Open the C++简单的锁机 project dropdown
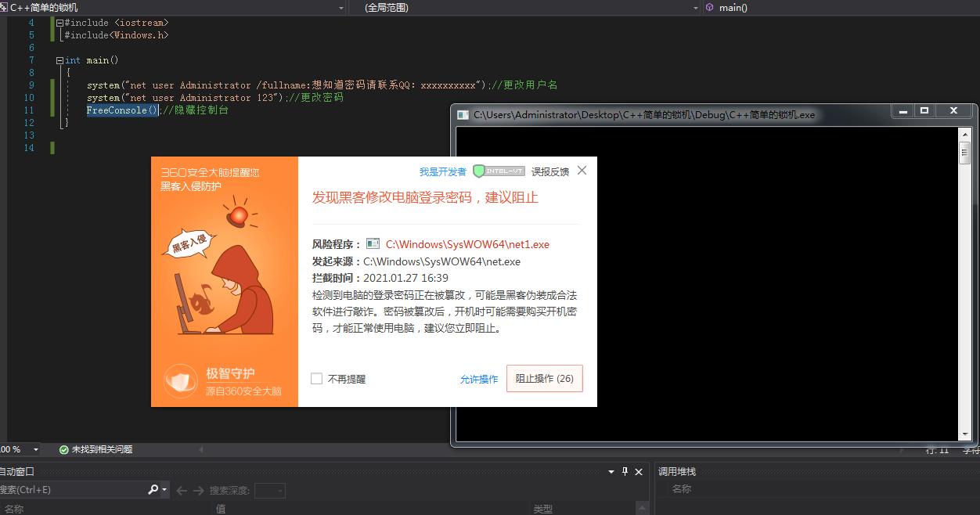This screenshot has width=980, height=515. pyautogui.click(x=340, y=8)
